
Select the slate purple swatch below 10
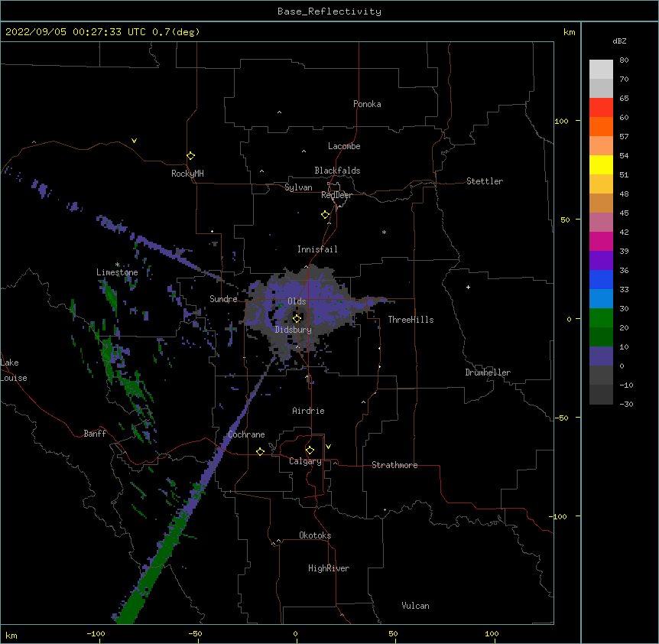[601, 356]
